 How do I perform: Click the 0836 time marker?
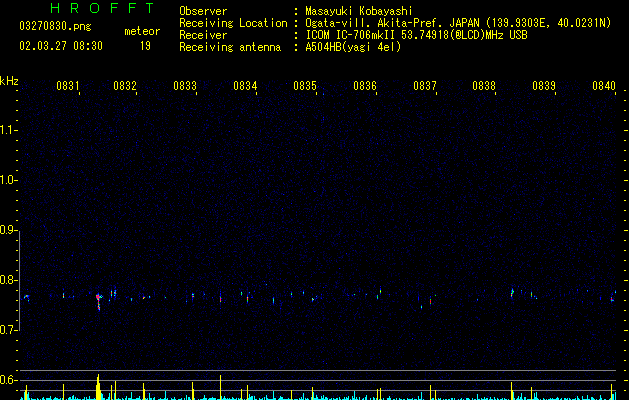[x=365, y=86]
